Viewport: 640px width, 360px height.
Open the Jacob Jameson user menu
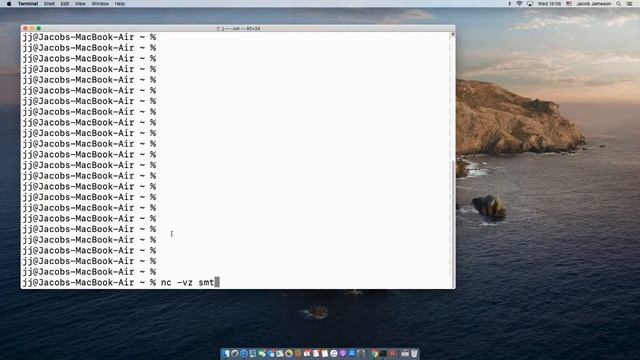(x=594, y=4)
